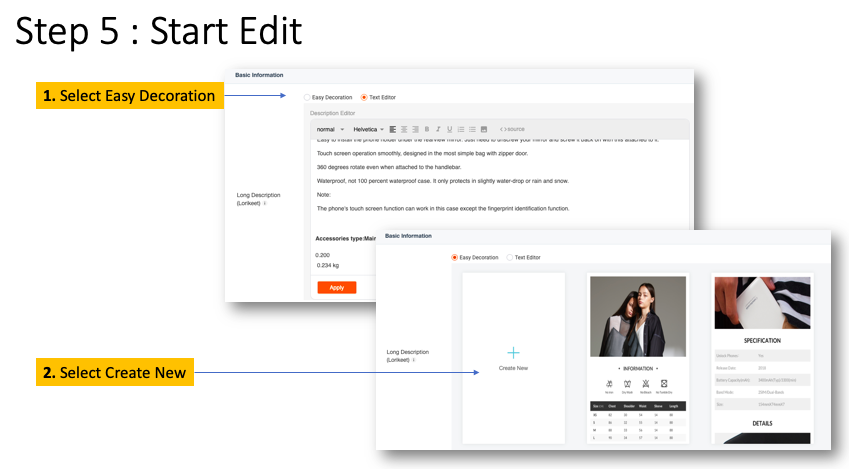Open the Helvetica font dropdown
Viewport: 849px width, 469px height.
367,129
